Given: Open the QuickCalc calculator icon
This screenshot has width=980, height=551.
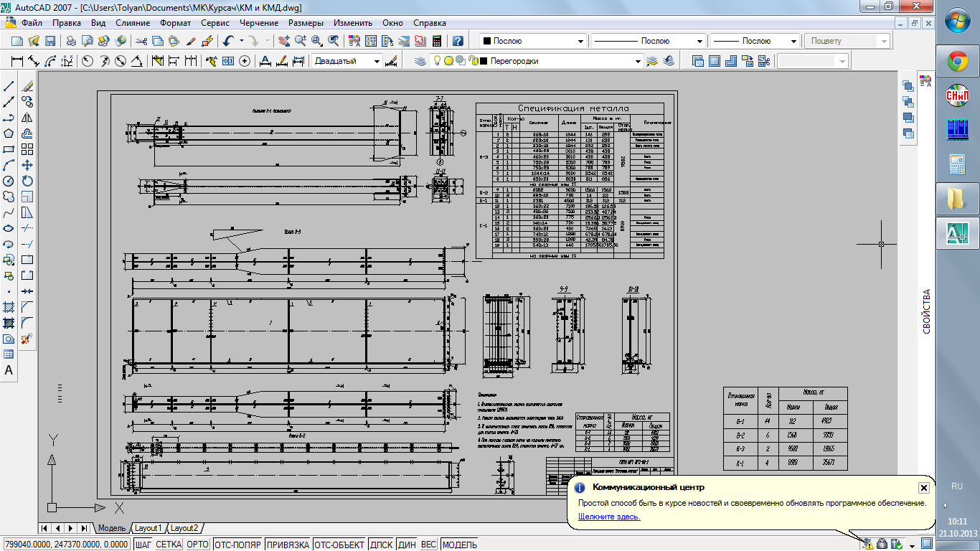Looking at the screenshot, I should click(x=436, y=41).
